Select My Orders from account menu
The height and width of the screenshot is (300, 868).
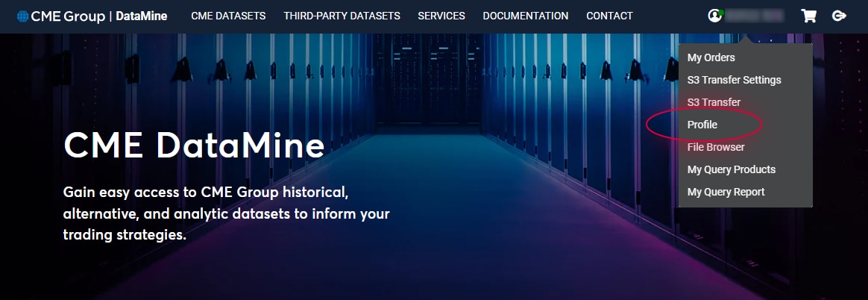(711, 57)
